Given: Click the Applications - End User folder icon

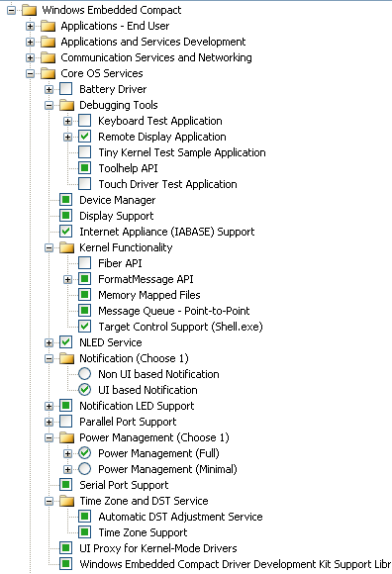Looking at the screenshot, I should [48, 26].
